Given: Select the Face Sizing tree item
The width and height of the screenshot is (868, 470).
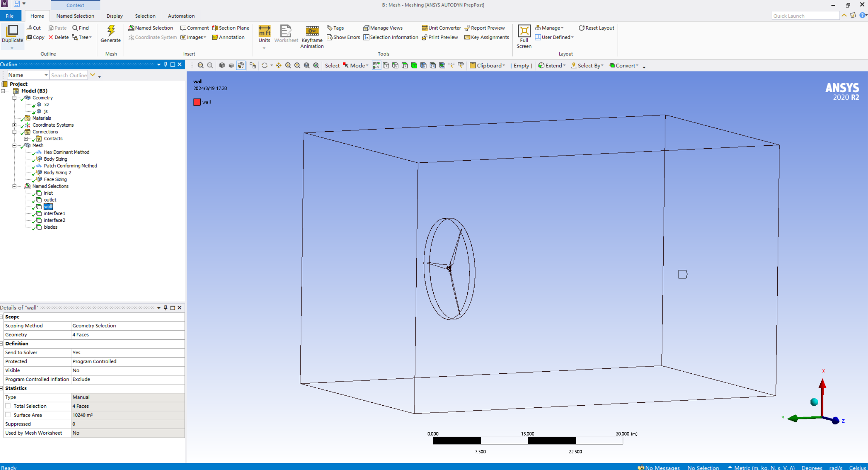Looking at the screenshot, I should (x=55, y=179).
